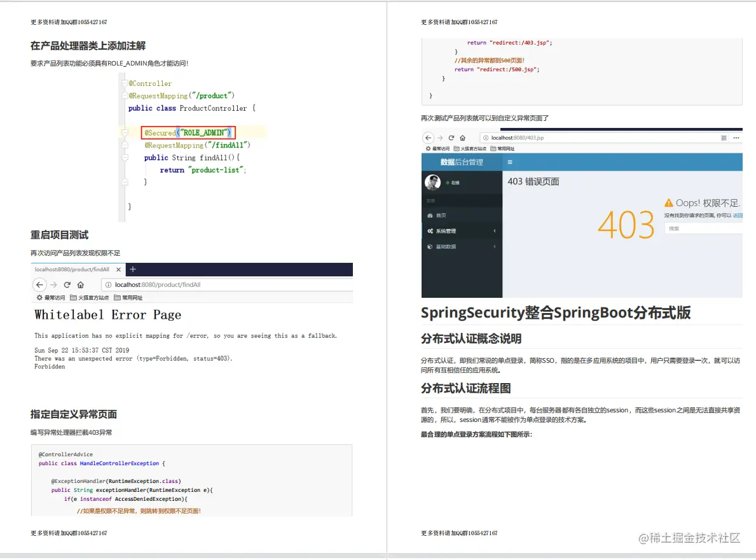The width and height of the screenshot is (756, 560).
Task: Click the hamburger icon in the 数据后台管理 header
Action: (510, 162)
